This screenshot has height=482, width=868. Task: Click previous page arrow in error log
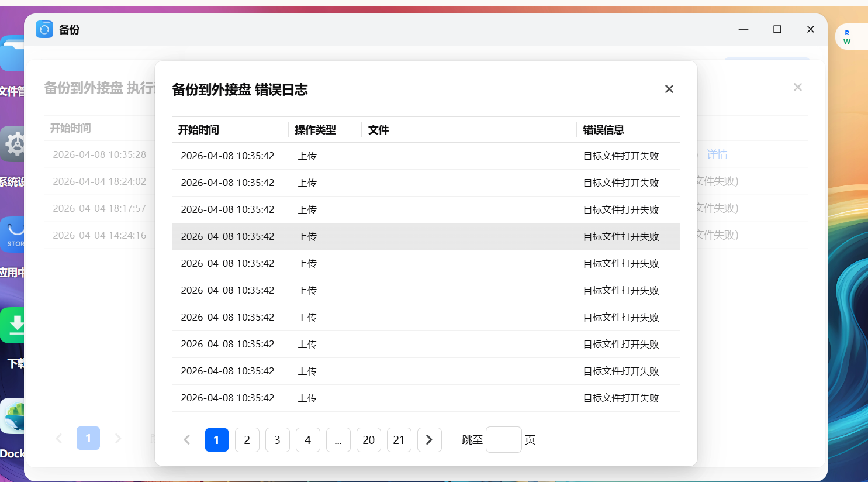point(187,440)
